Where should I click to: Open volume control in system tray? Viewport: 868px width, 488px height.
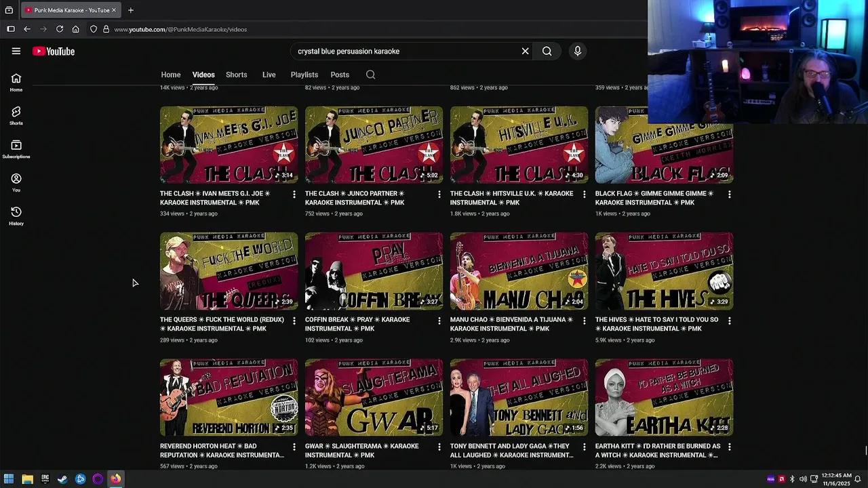(803, 479)
